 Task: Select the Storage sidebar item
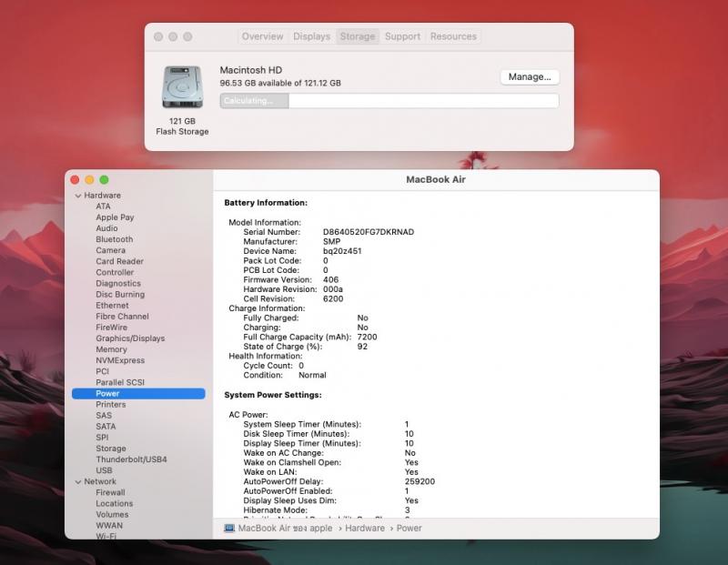pos(111,449)
